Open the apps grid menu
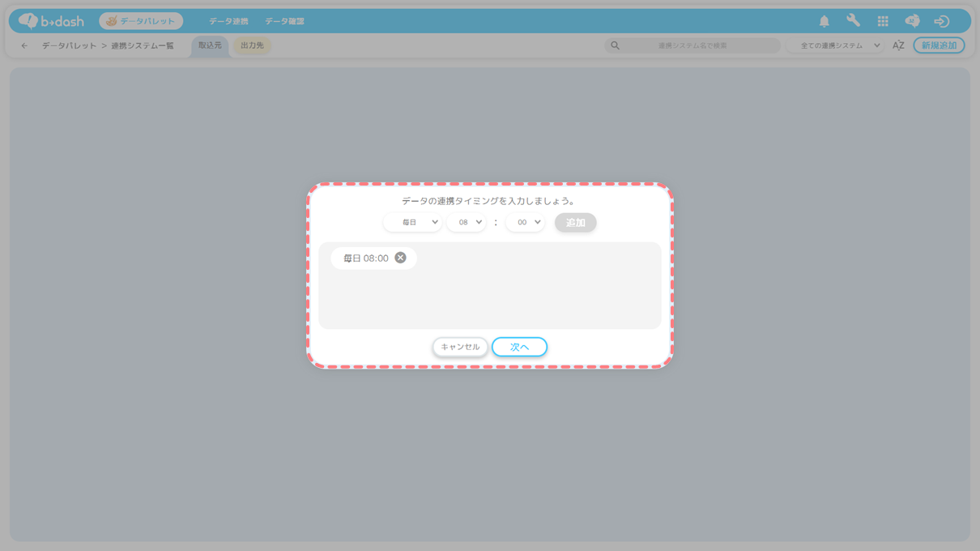 point(883,21)
